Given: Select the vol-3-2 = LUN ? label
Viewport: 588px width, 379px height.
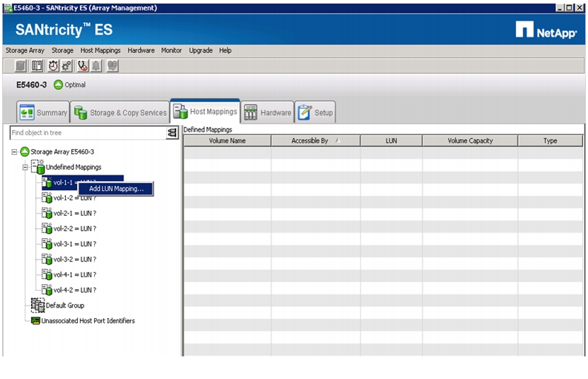Looking at the screenshot, I should tap(75, 260).
